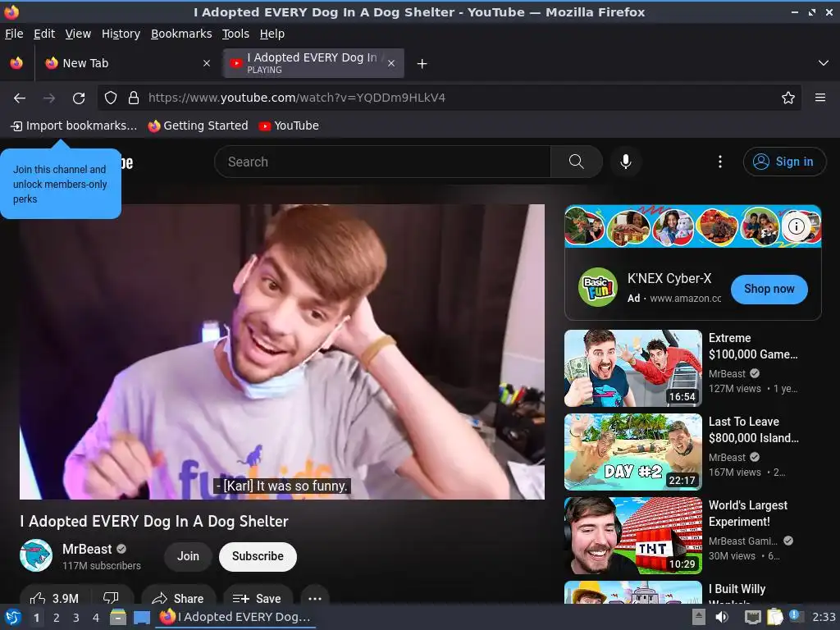840x630 pixels.
Task: Switch to workspace 3 on taskbar
Action: 76,618
